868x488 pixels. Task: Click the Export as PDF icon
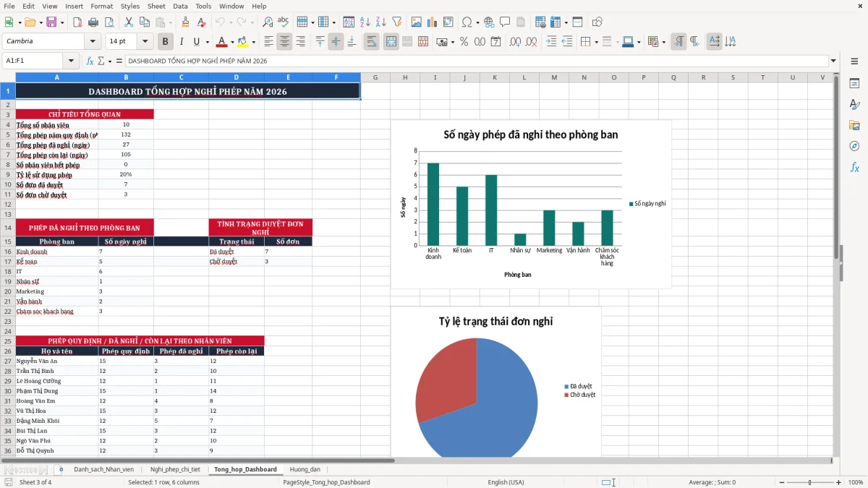(x=78, y=22)
